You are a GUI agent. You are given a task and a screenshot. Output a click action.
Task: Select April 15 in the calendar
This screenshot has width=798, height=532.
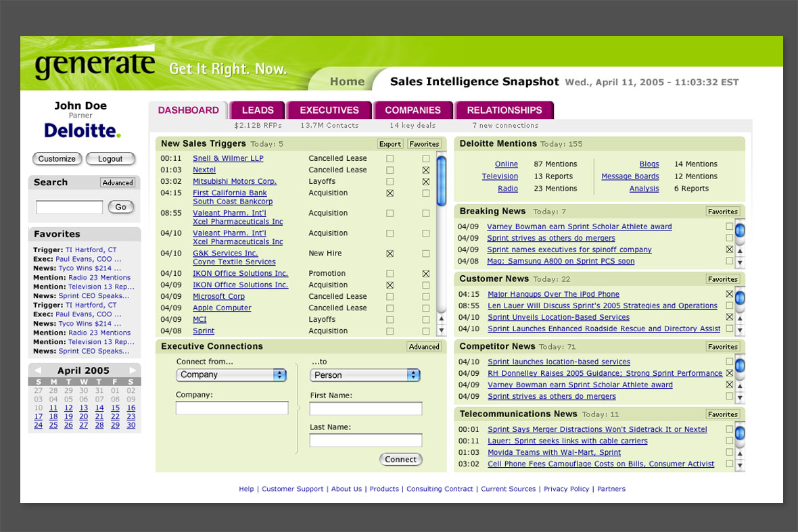116,408
